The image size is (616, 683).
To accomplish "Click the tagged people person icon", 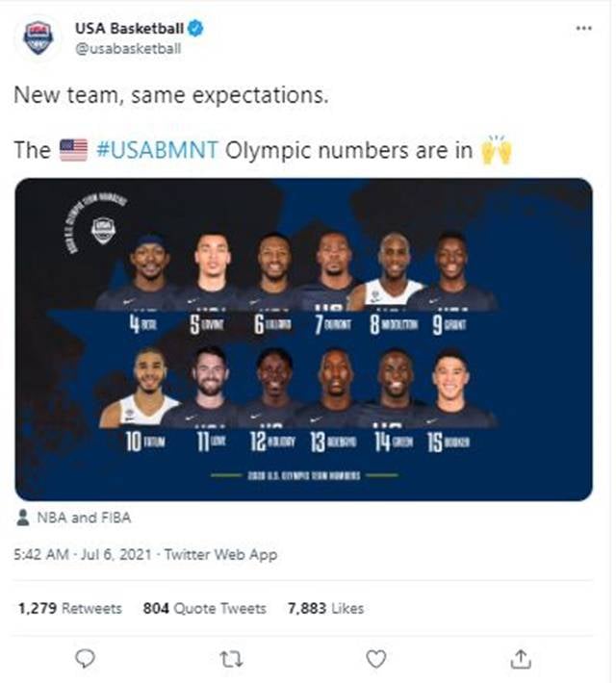I will pos(23,518).
